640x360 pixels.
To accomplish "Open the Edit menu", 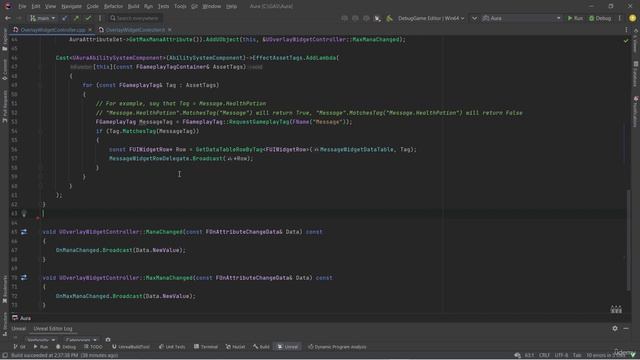I will pos(36,7).
